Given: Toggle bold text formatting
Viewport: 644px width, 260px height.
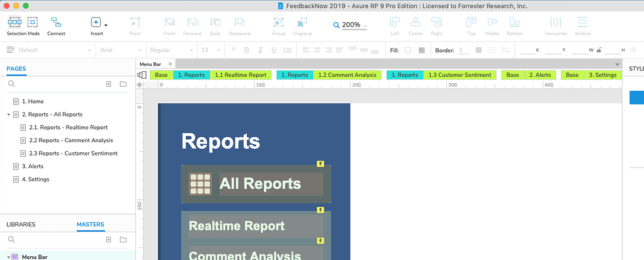Looking at the screenshot, I should click(x=246, y=50).
